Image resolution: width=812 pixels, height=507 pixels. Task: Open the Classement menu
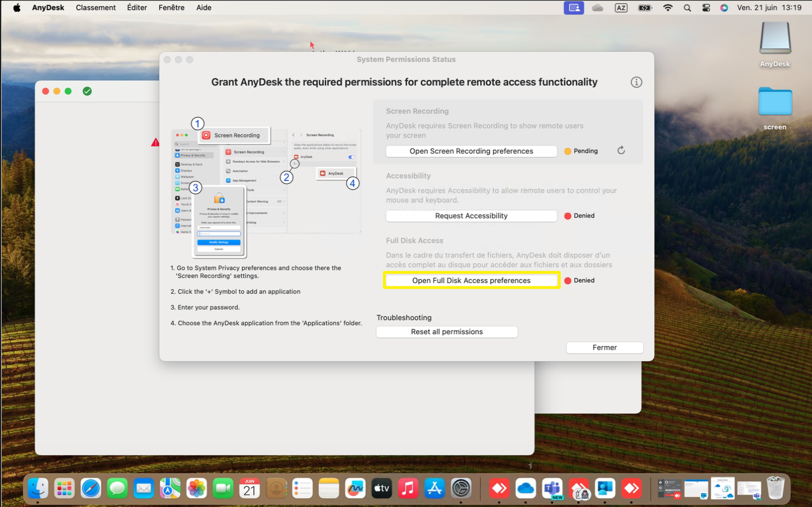coord(96,8)
